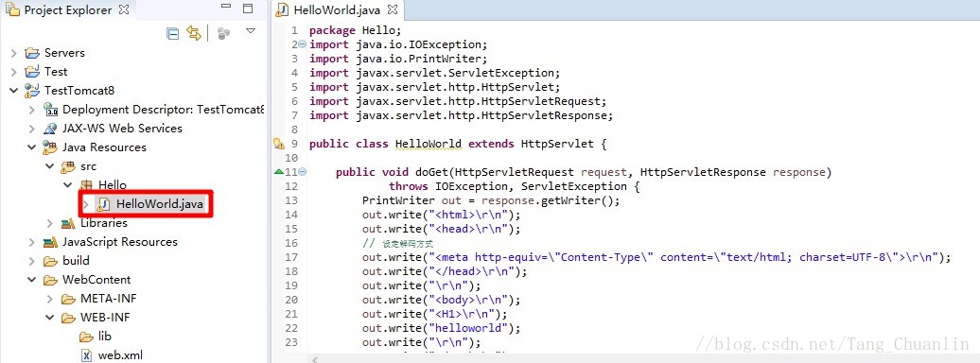Collapse the Java Resources node
This screenshot has height=363, width=980.
32,147
